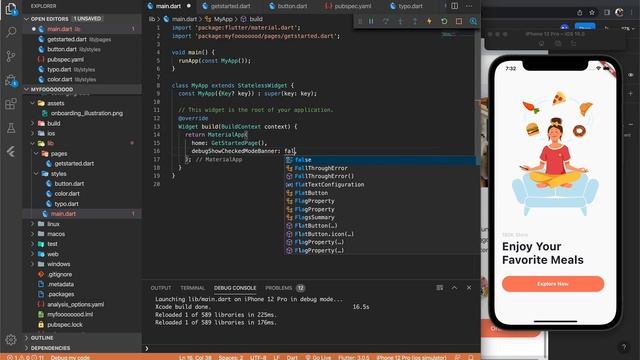Open the PROBLEMS panel tab
Screen dimensions: 640x360
pos(284,288)
